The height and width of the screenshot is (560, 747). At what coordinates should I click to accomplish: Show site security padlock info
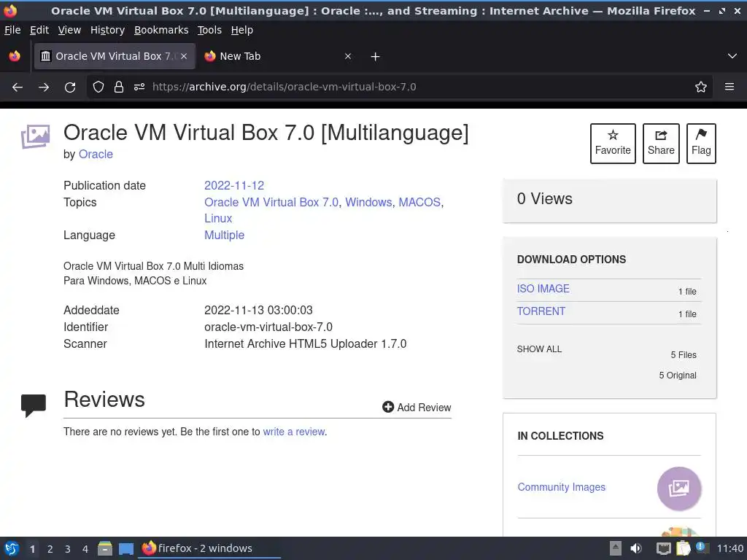(x=119, y=87)
